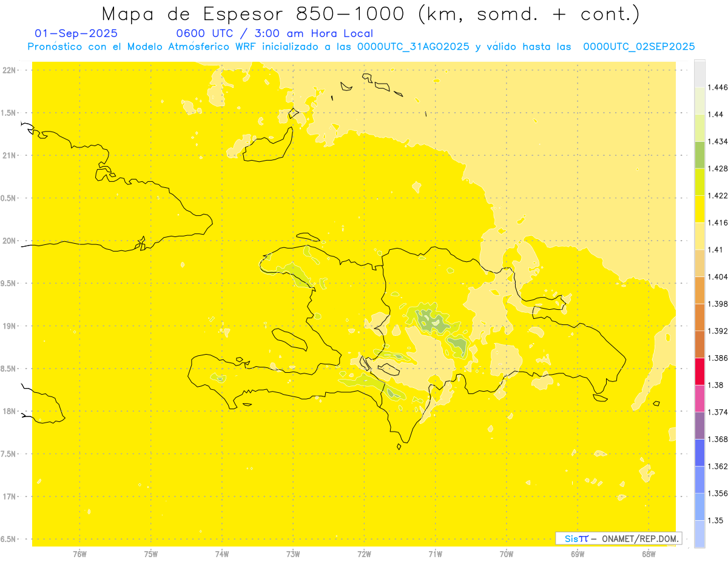Pick the bright yellow swatch between 1.422 and 1.416
Screen dimensions: 728x562
699,209
